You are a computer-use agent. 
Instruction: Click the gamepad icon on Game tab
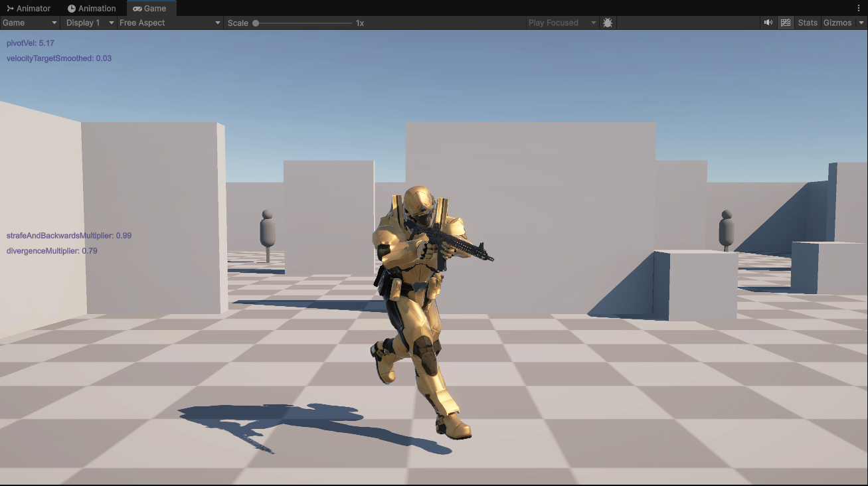point(137,9)
